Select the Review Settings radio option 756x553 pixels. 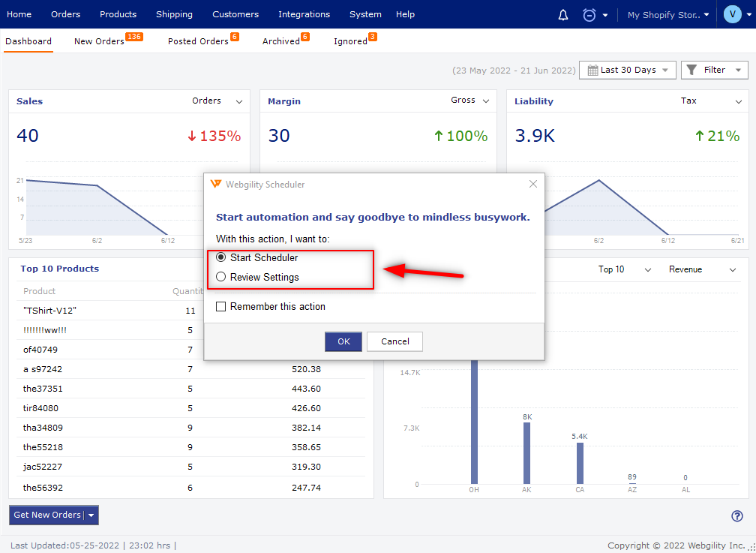click(220, 276)
